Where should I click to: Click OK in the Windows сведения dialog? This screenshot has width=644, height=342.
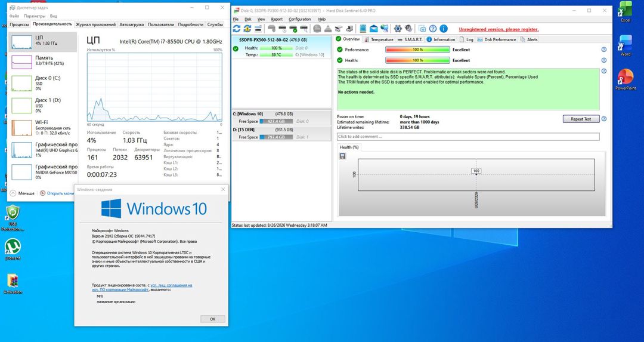(x=213, y=319)
